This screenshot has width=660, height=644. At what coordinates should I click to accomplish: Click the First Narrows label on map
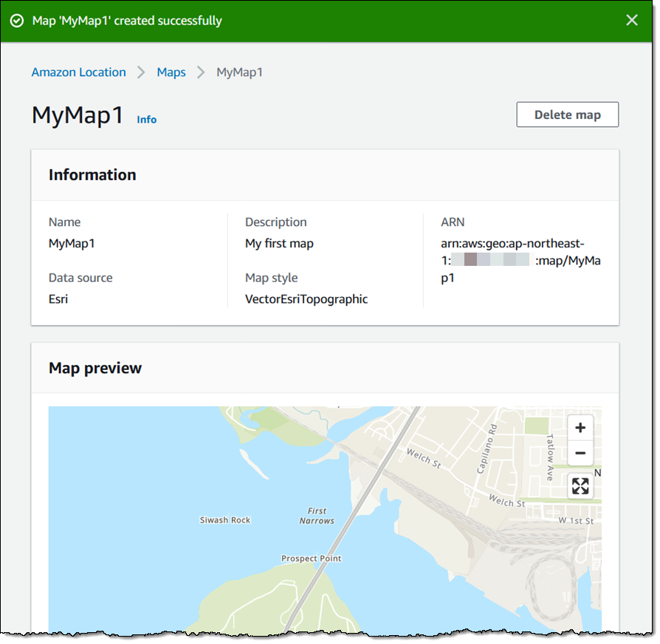[x=317, y=515]
